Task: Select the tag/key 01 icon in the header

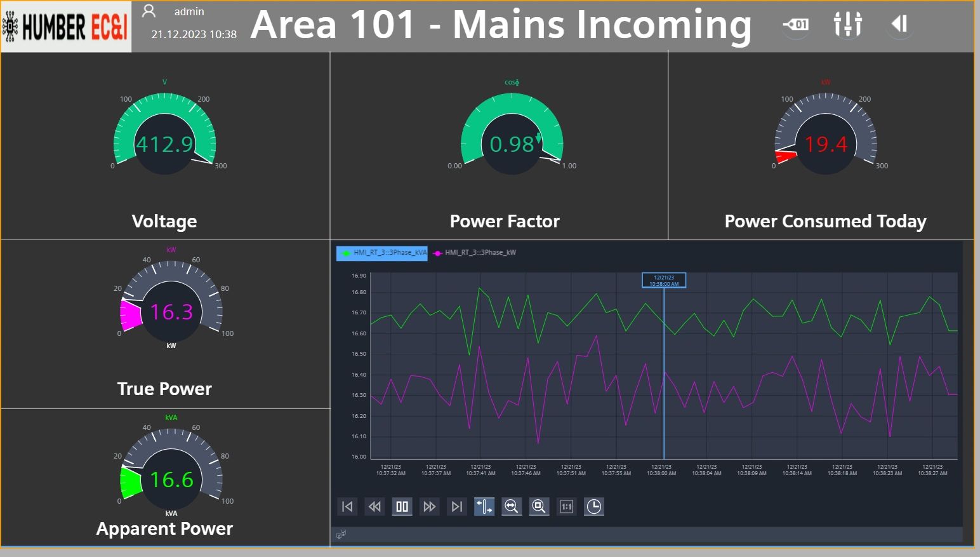Action: point(795,24)
